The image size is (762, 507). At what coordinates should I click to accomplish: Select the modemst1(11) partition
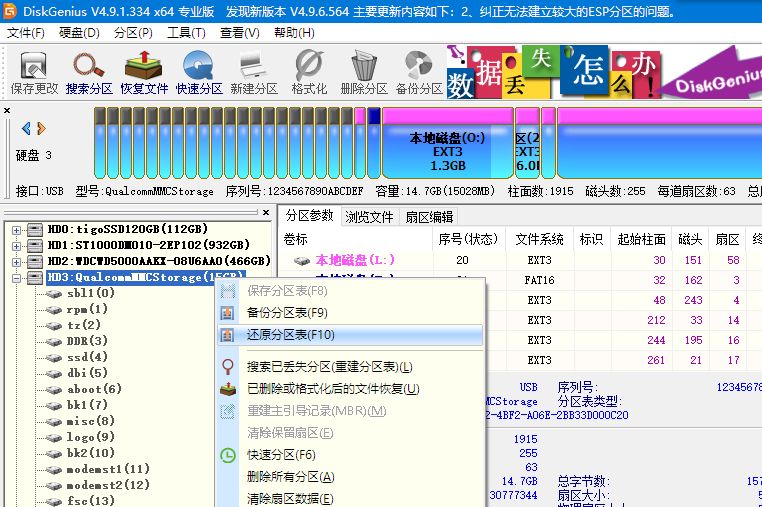108,470
